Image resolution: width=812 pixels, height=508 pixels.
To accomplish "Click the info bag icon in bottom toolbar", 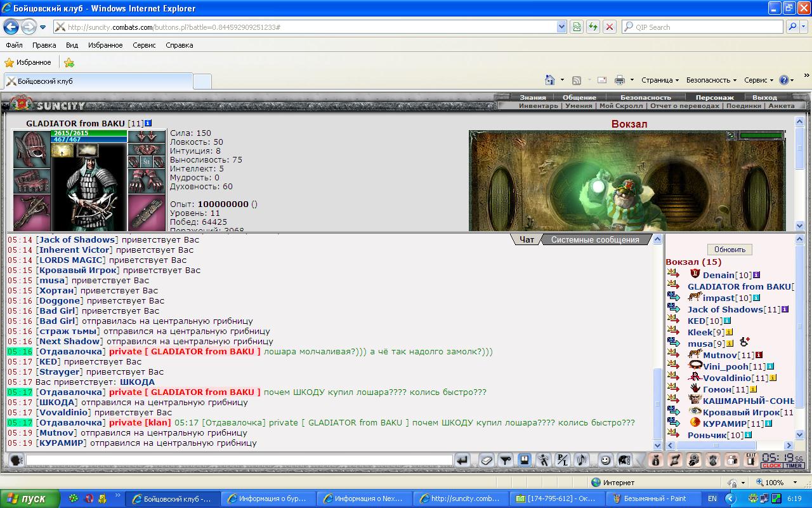I will click(657, 460).
